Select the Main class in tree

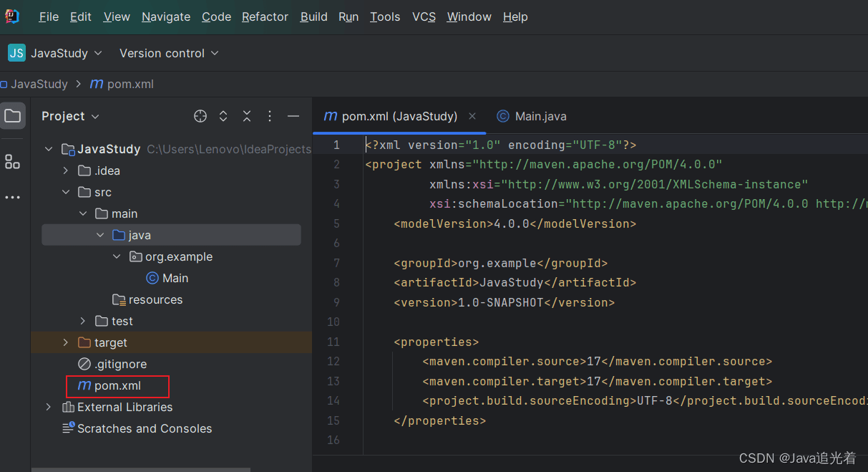[175, 278]
